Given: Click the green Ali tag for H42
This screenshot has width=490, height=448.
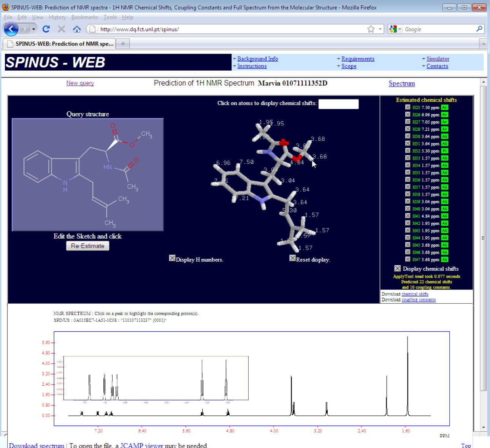Looking at the screenshot, I should click(x=445, y=223).
